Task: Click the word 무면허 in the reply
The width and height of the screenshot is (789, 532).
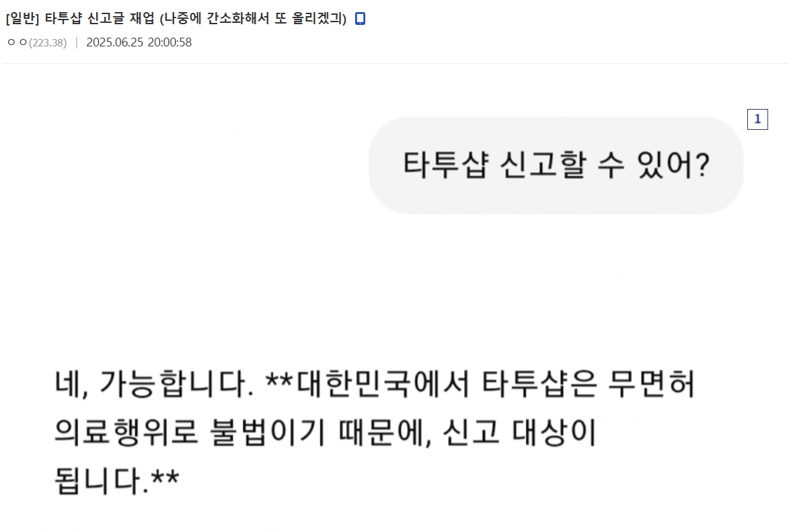Action: (651, 384)
